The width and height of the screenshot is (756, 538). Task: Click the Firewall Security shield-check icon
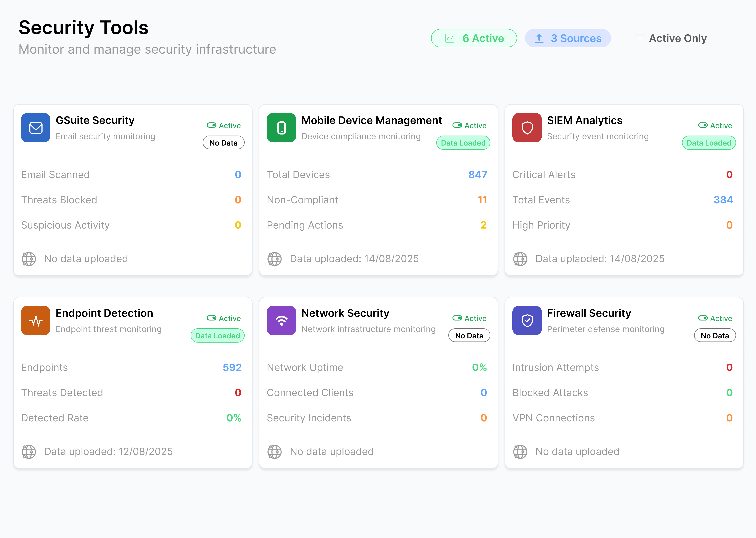(x=527, y=320)
